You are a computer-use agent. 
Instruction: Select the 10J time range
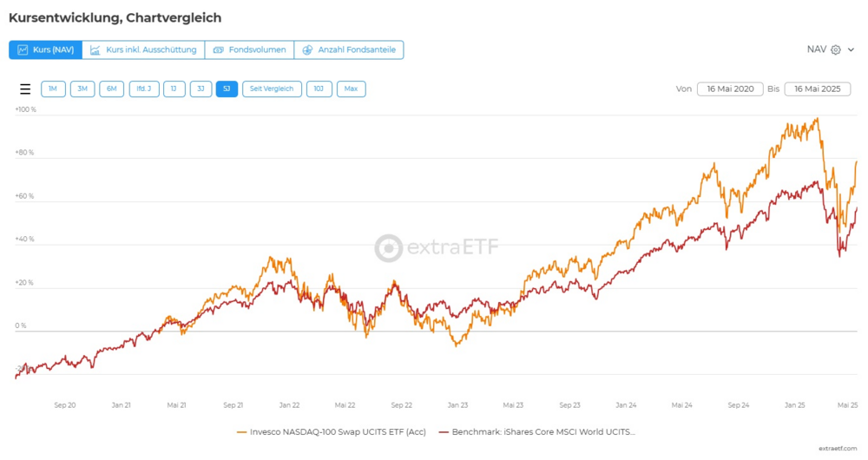[319, 89]
